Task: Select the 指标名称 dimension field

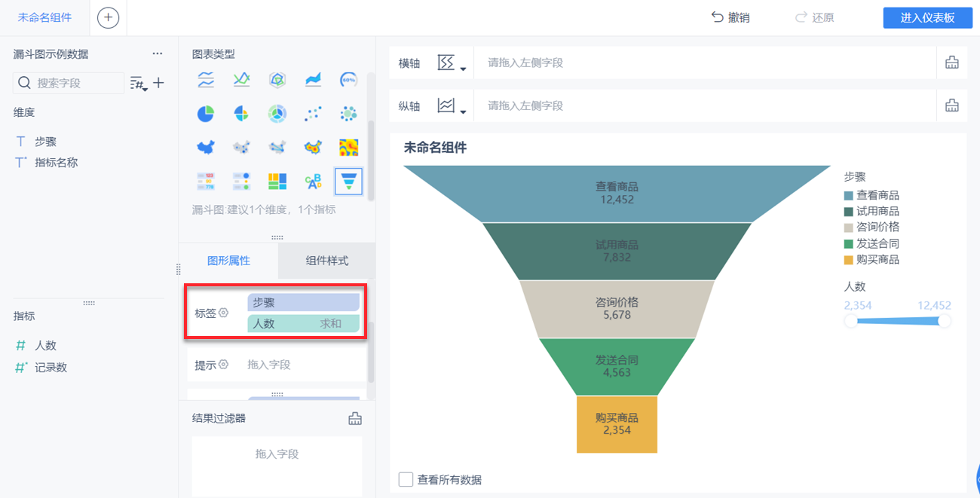Action: pyautogui.click(x=56, y=162)
